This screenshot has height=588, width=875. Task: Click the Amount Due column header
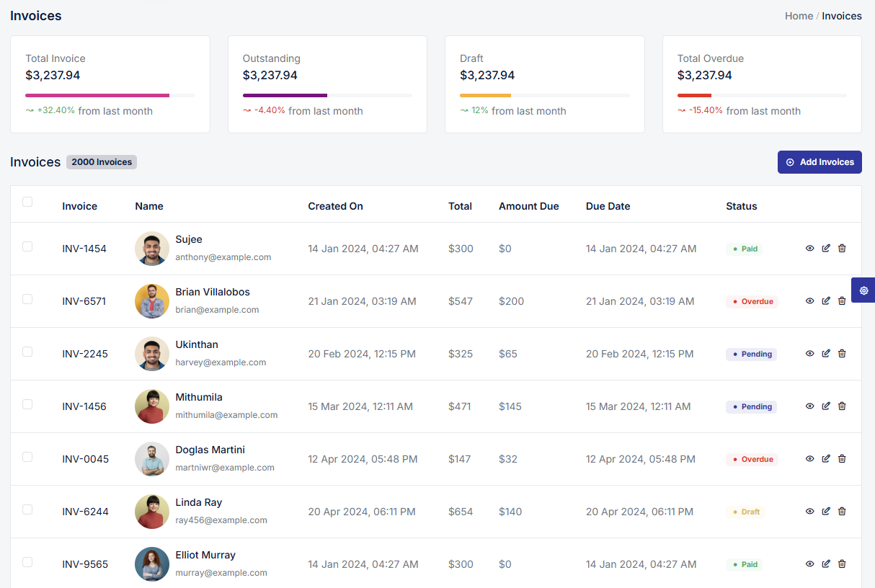point(529,206)
